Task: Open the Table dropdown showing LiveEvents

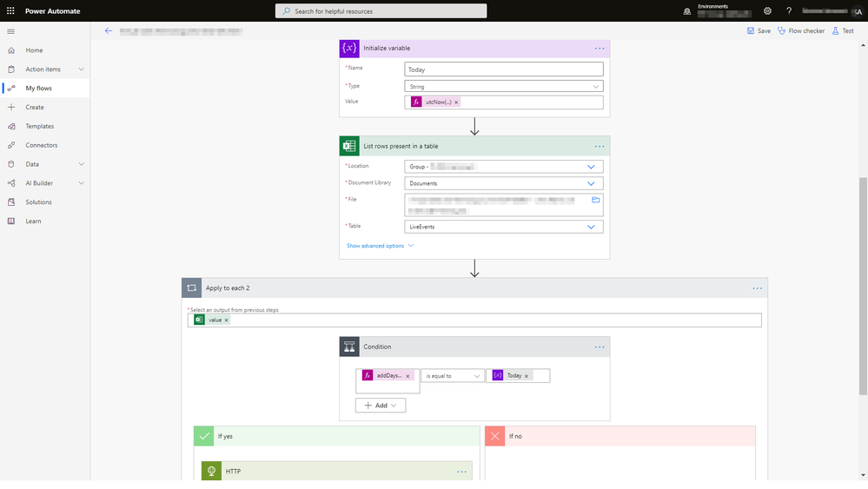Action: tap(504, 227)
